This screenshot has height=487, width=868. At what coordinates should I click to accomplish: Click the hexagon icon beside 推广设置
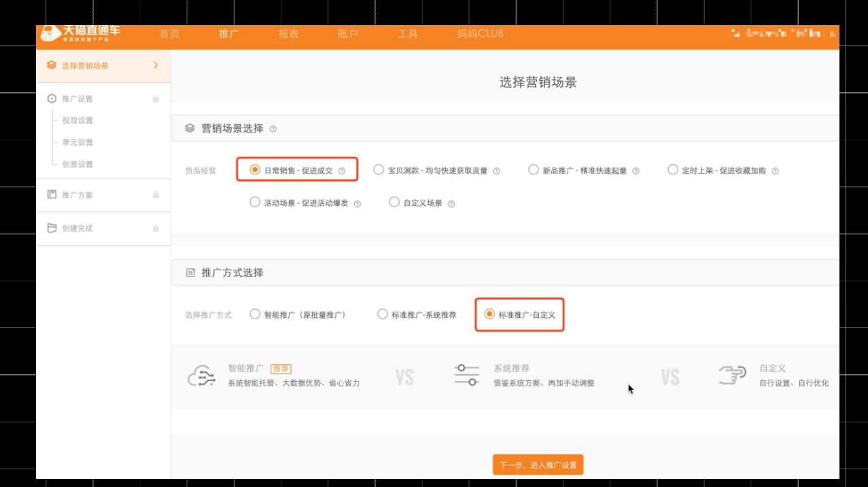[52, 98]
